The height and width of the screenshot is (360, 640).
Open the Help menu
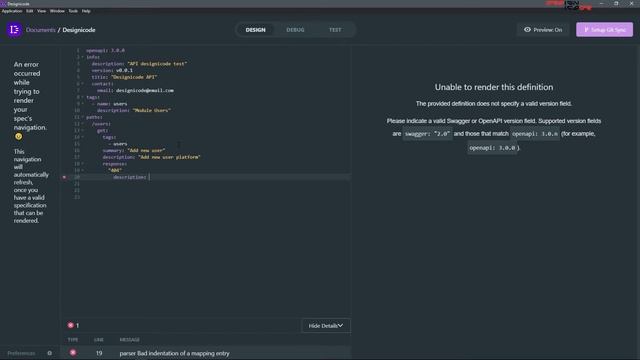pyautogui.click(x=86, y=11)
